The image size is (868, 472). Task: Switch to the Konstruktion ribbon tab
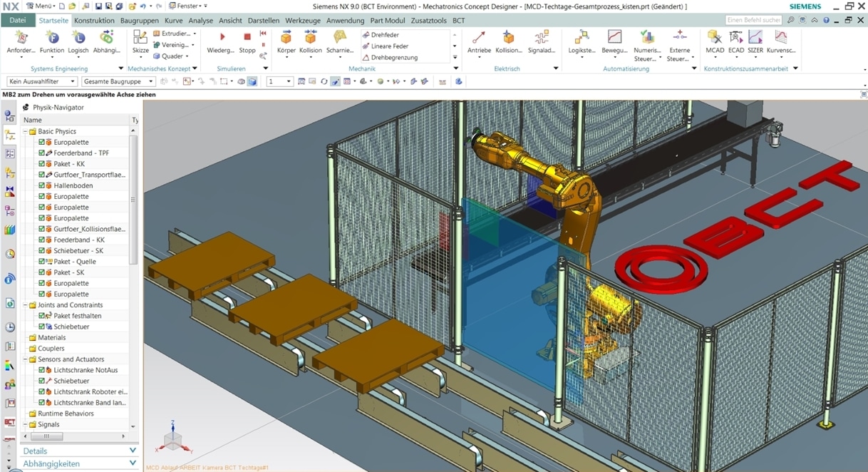94,21
